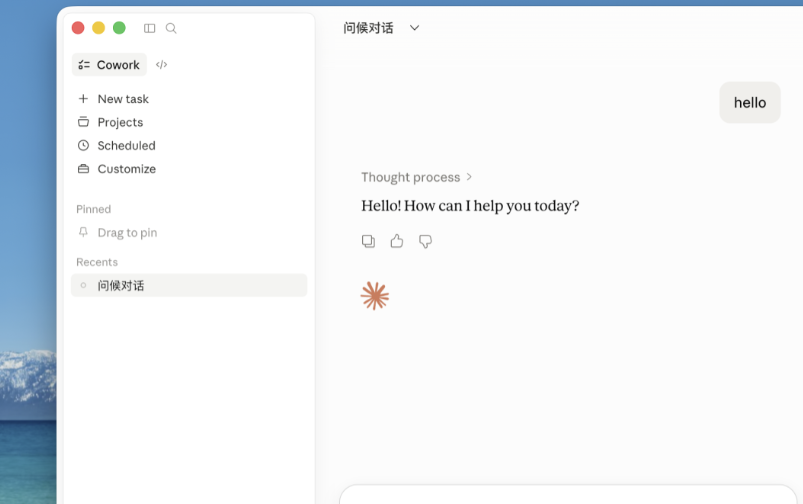This screenshot has height=504, width=803.
Task: Open the 问候对话 title dropdown chevron
Action: click(414, 28)
